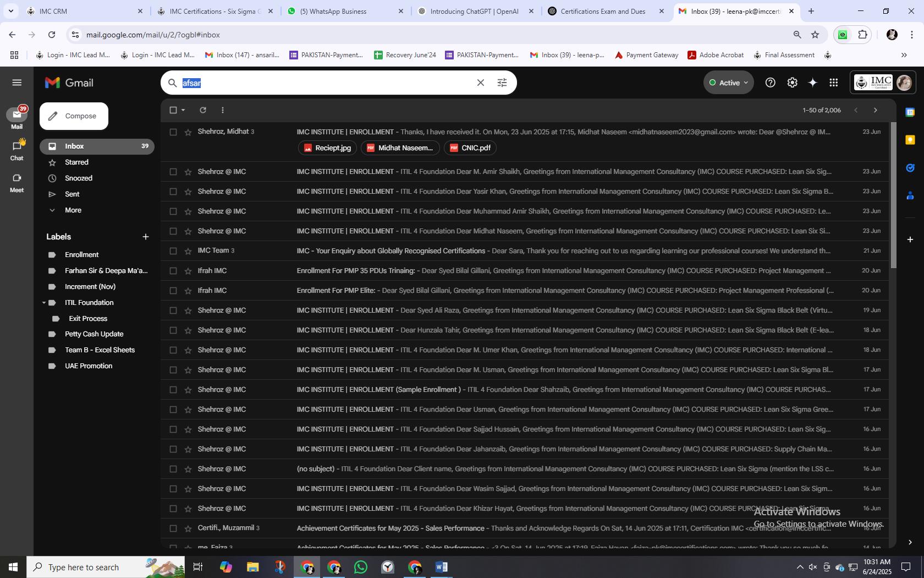This screenshot has width=924, height=578.
Task: Go to older messages arrow
Action: [x=876, y=110]
